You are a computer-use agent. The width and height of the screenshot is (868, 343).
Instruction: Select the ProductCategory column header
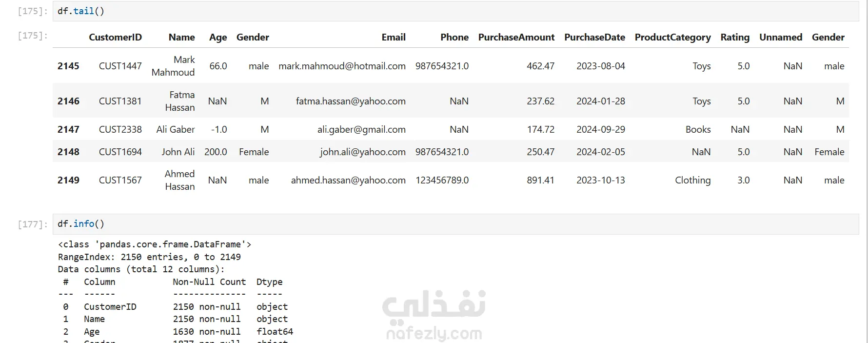click(672, 37)
